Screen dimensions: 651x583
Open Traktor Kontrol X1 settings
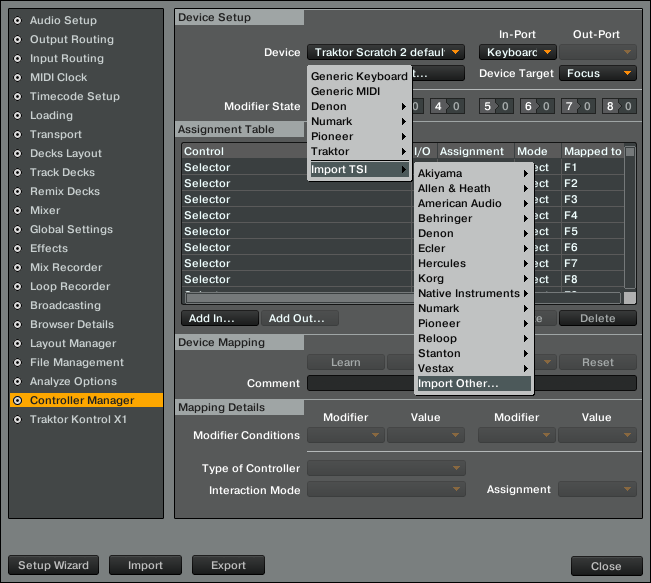pyautogui.click(x=78, y=419)
